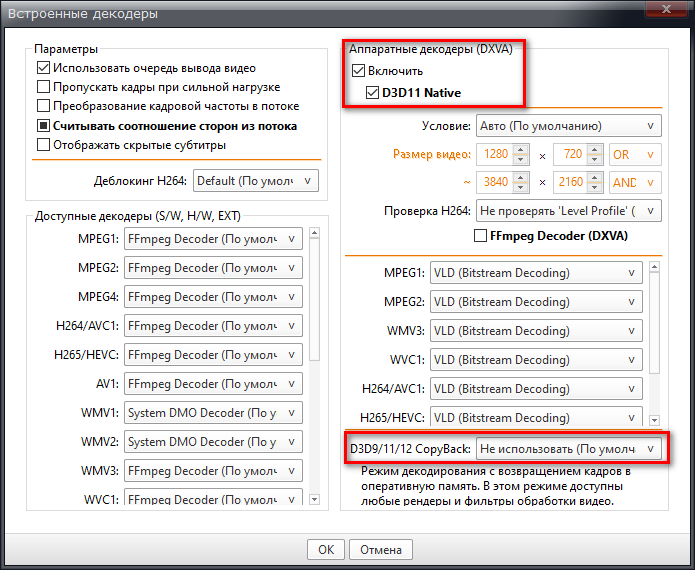Click the 'Отмена' button

381,550
